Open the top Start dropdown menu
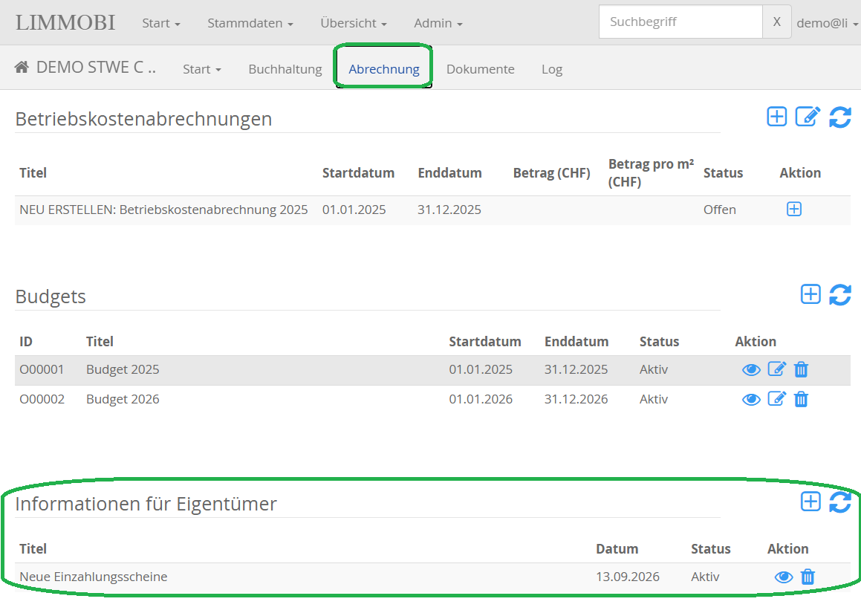 (161, 23)
